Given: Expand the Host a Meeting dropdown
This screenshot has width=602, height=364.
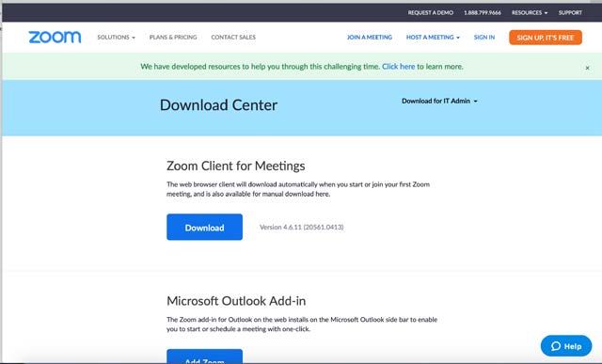Looking at the screenshot, I should pyautogui.click(x=433, y=38).
